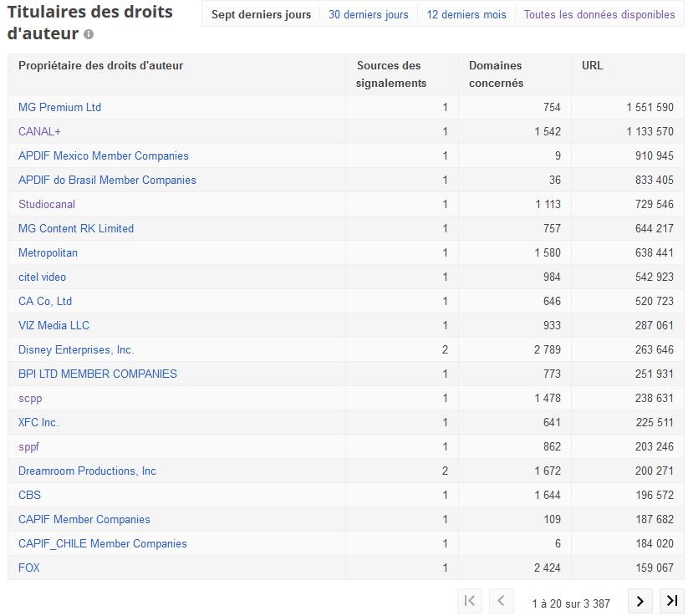Click URL value 644 217
Viewport: 688px width, 616px height.
pyautogui.click(x=655, y=228)
